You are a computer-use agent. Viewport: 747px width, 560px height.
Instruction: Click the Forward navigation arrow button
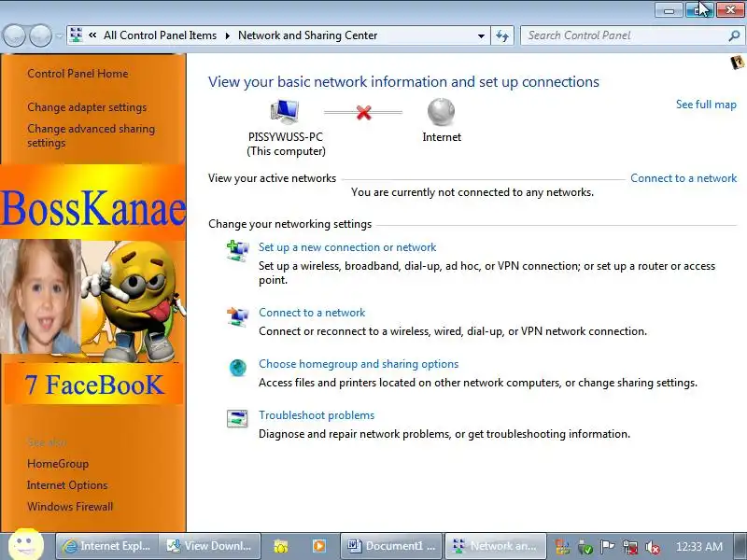click(40, 35)
